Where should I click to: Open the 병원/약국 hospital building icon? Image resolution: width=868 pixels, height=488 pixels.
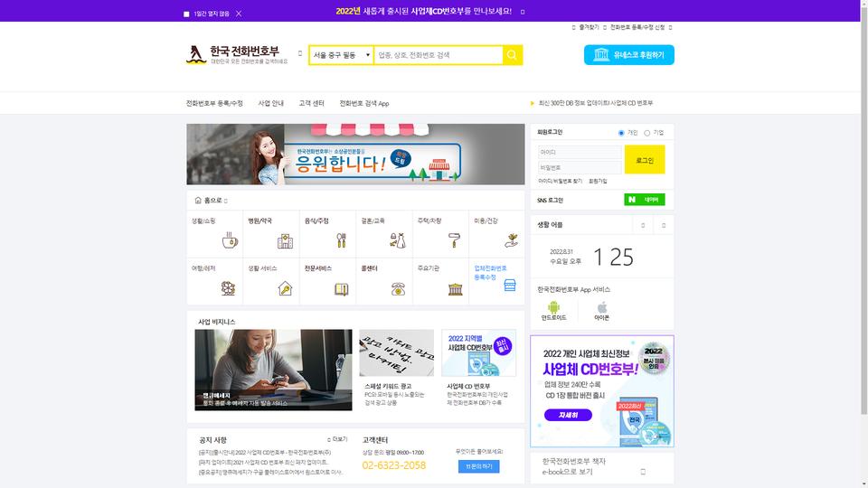(285, 240)
